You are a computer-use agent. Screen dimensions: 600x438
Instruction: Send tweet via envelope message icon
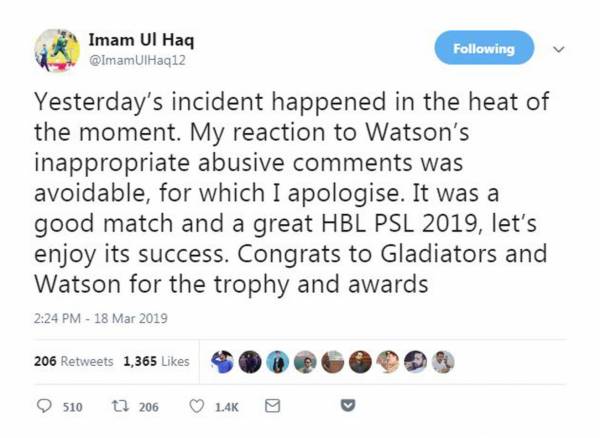(x=272, y=406)
